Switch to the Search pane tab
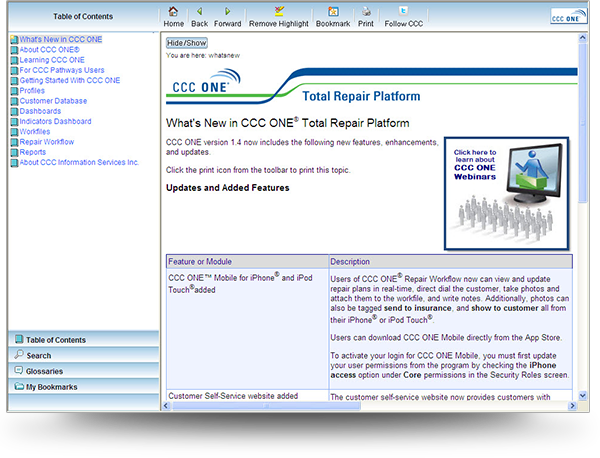Screen dimensions: 600x458 [83, 355]
